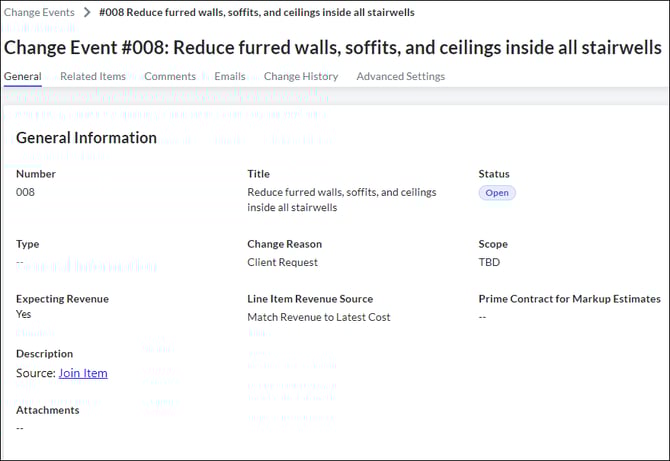Go to the Comments tab

point(170,76)
